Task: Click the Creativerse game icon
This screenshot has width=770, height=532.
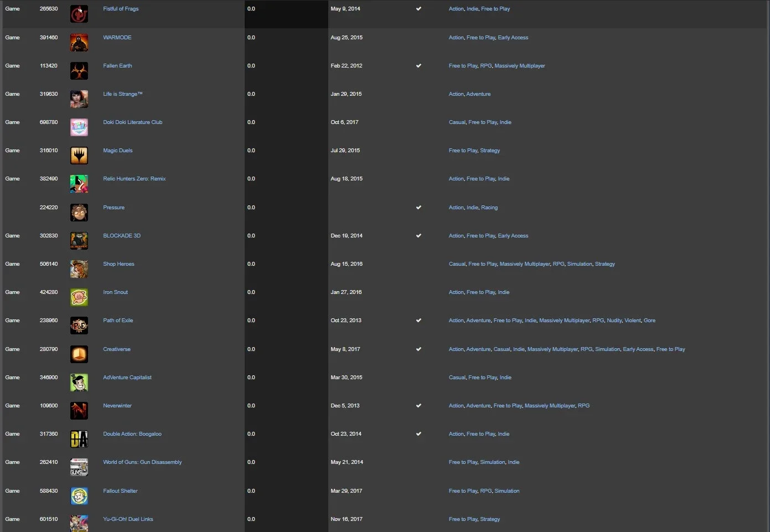Action: tap(79, 354)
